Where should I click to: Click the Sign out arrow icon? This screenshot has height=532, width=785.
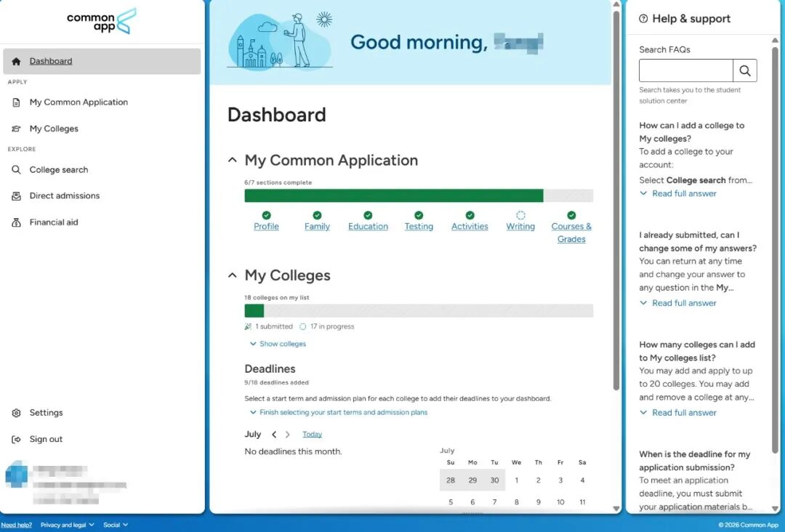pos(16,439)
